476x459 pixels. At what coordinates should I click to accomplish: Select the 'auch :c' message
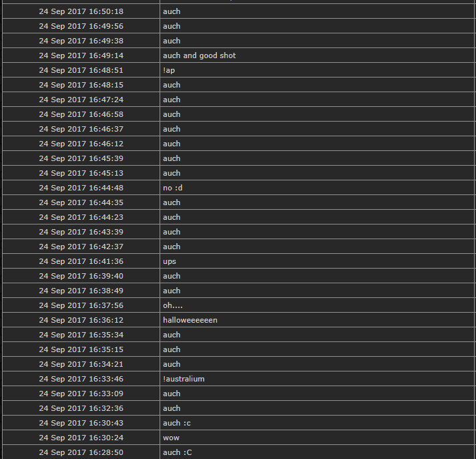point(177,423)
